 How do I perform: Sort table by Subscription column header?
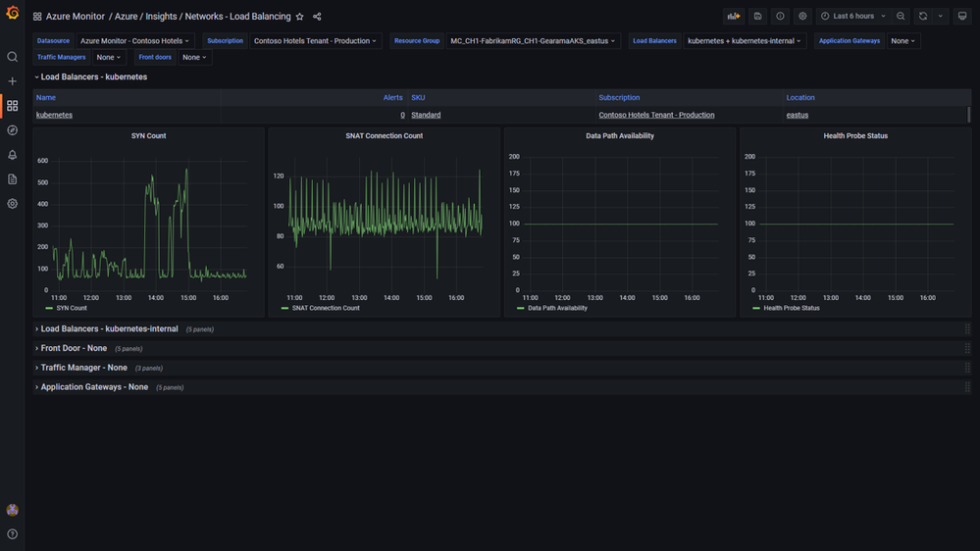click(x=619, y=97)
